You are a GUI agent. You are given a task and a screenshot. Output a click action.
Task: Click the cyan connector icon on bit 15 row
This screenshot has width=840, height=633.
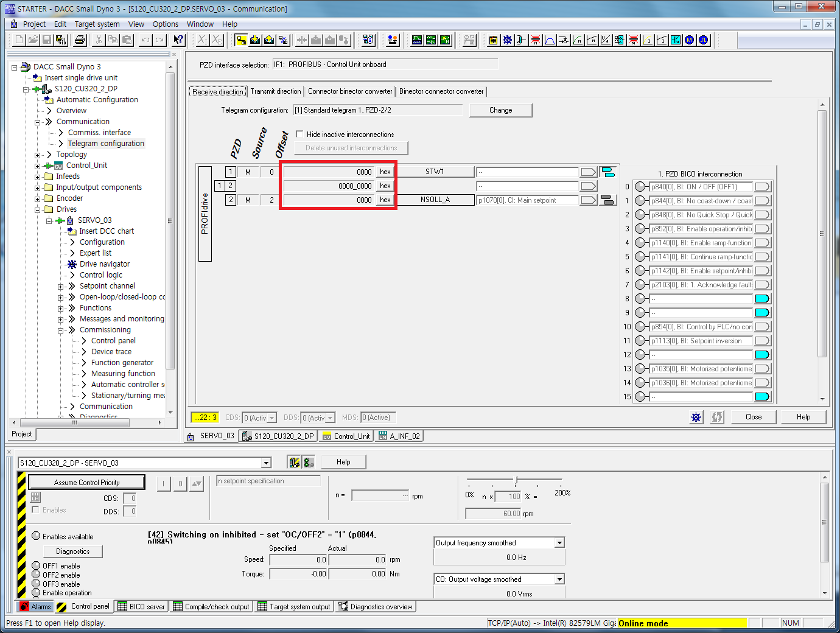coord(762,397)
